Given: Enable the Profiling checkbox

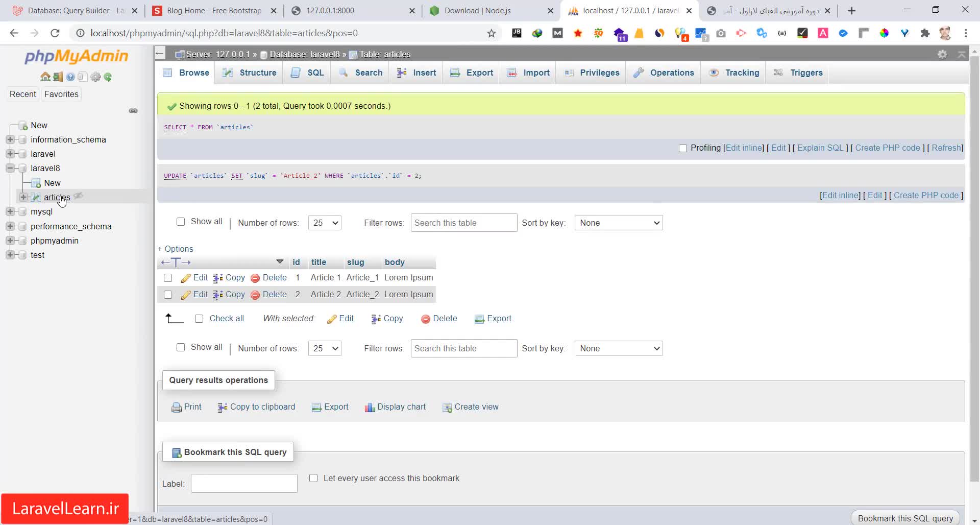Looking at the screenshot, I should pyautogui.click(x=683, y=148).
